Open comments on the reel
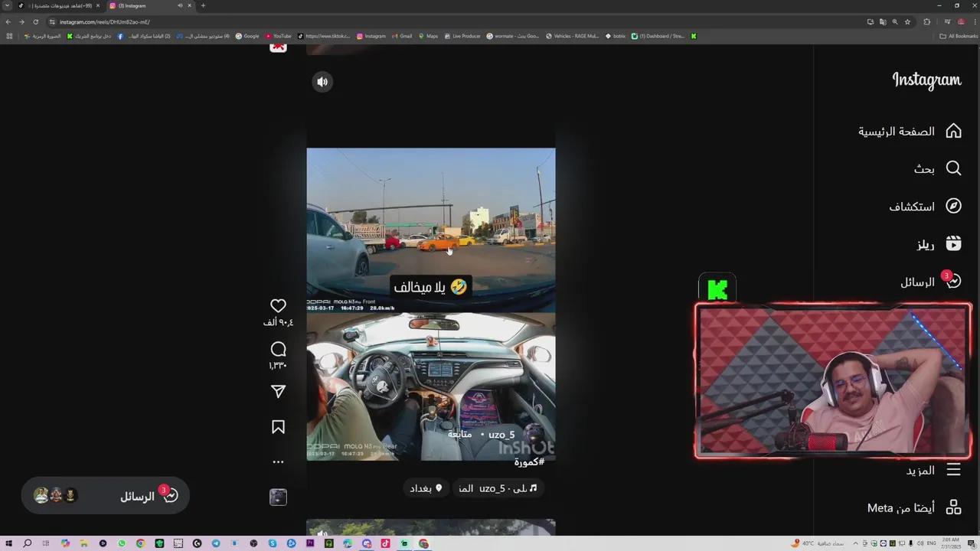The width and height of the screenshot is (980, 551). click(x=278, y=349)
